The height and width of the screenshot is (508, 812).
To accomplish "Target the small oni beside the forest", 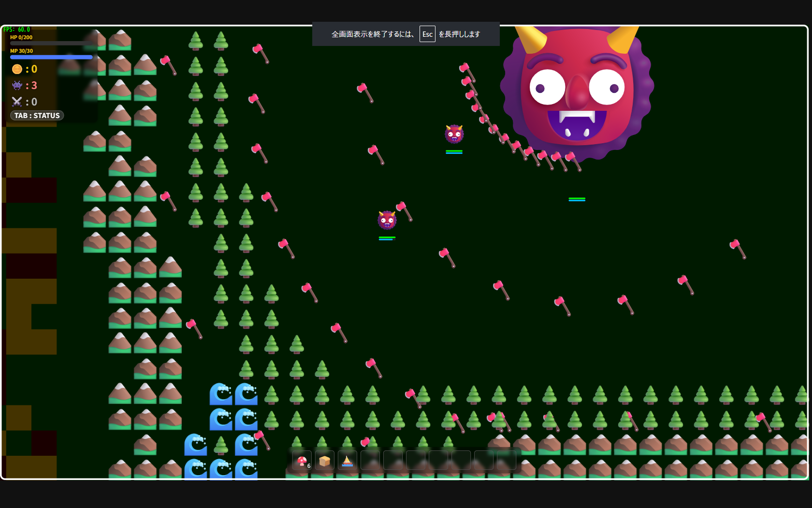I will 387,220.
